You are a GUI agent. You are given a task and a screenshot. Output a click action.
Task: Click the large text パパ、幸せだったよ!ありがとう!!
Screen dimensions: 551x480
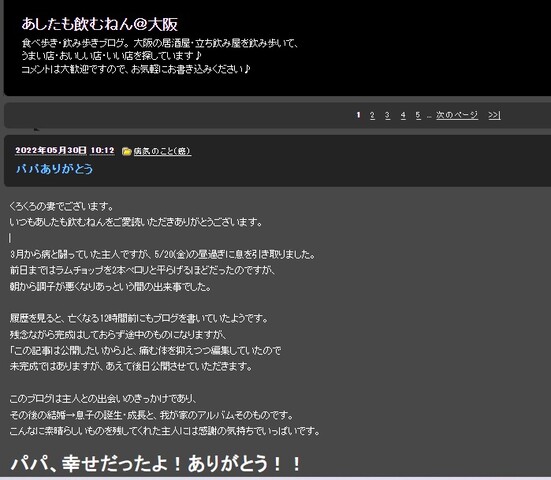point(156,463)
